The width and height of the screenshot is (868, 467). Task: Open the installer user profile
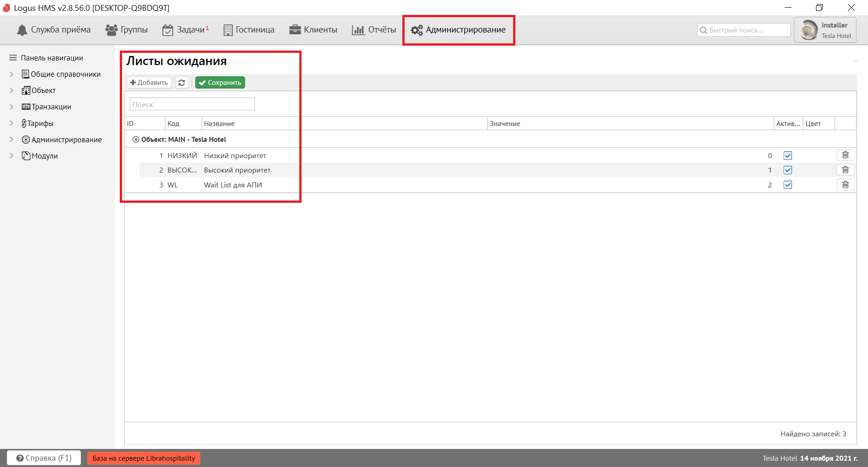(x=825, y=30)
